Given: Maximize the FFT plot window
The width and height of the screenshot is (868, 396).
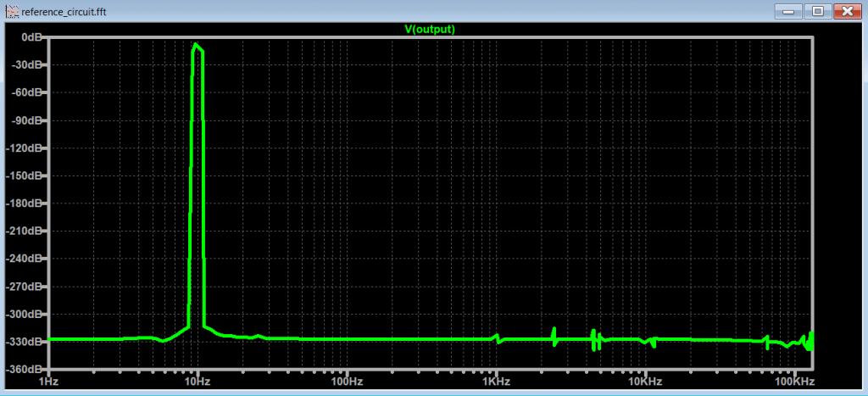Looking at the screenshot, I should tap(818, 11).
